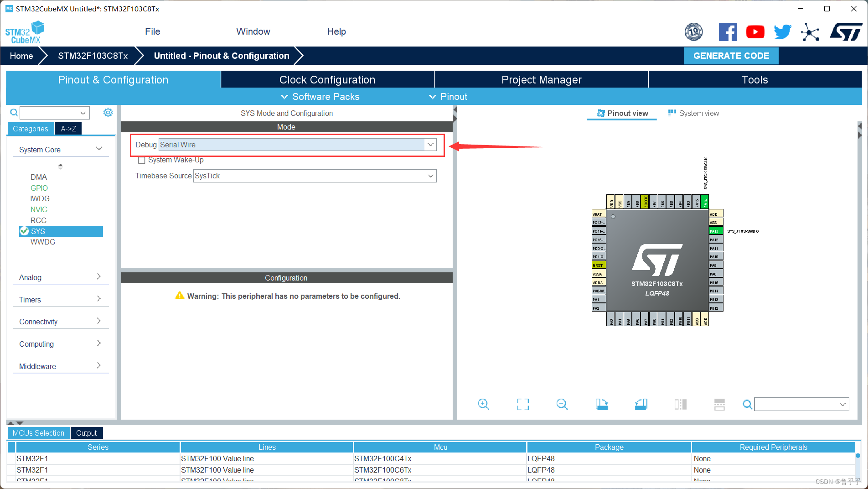Open the Twitter link icon
This screenshot has height=489, width=868.
783,32
